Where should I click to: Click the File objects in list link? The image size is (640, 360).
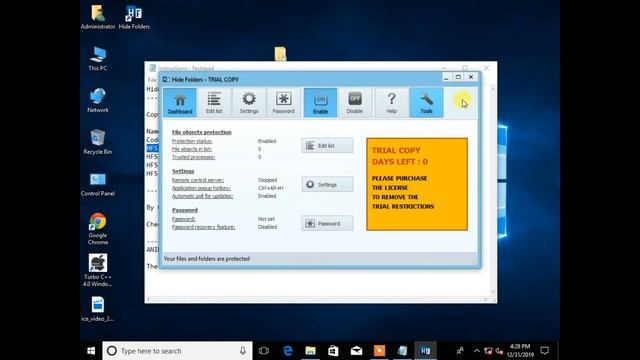click(191, 149)
